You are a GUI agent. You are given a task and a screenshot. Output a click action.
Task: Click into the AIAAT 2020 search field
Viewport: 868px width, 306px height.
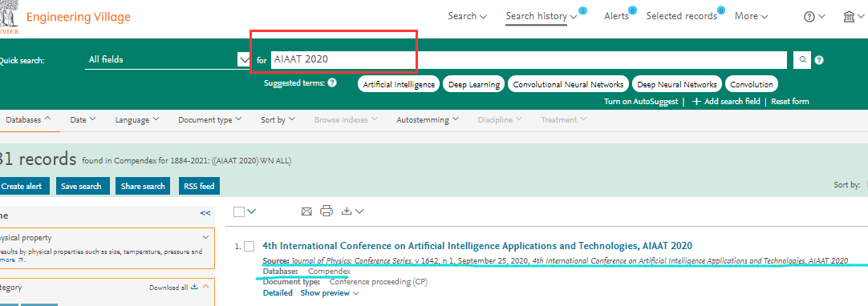[529, 59]
